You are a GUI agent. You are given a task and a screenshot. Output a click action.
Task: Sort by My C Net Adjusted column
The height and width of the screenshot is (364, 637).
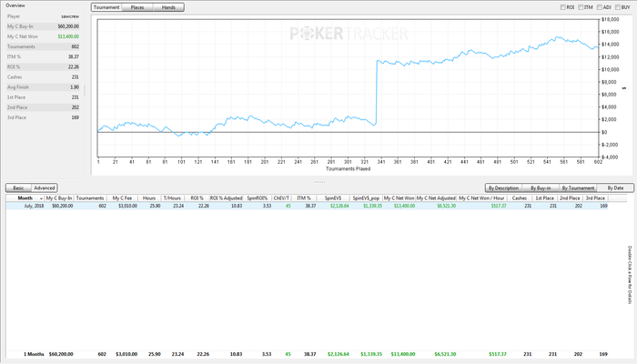pos(436,198)
